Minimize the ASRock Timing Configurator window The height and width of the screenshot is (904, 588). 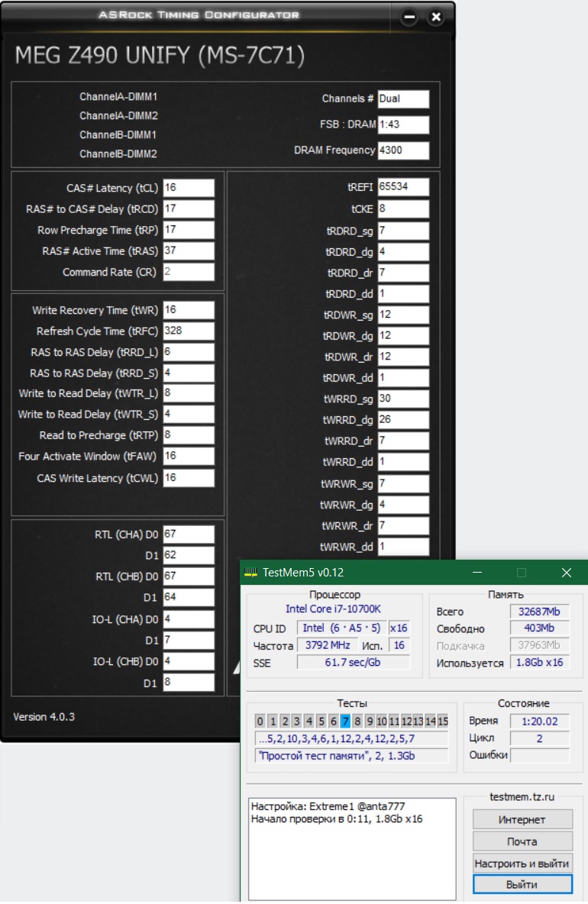pos(409,17)
